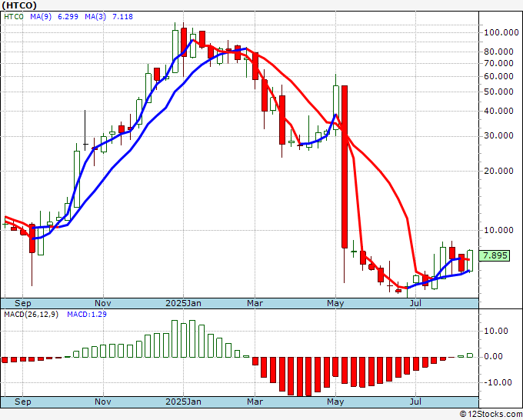Screen dimensions: 523x420
Task: Click Jul on the price chart date axis
Action: [415, 303]
